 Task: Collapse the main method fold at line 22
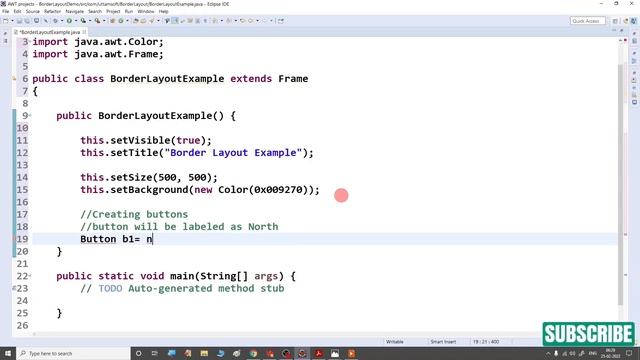click(x=30, y=276)
